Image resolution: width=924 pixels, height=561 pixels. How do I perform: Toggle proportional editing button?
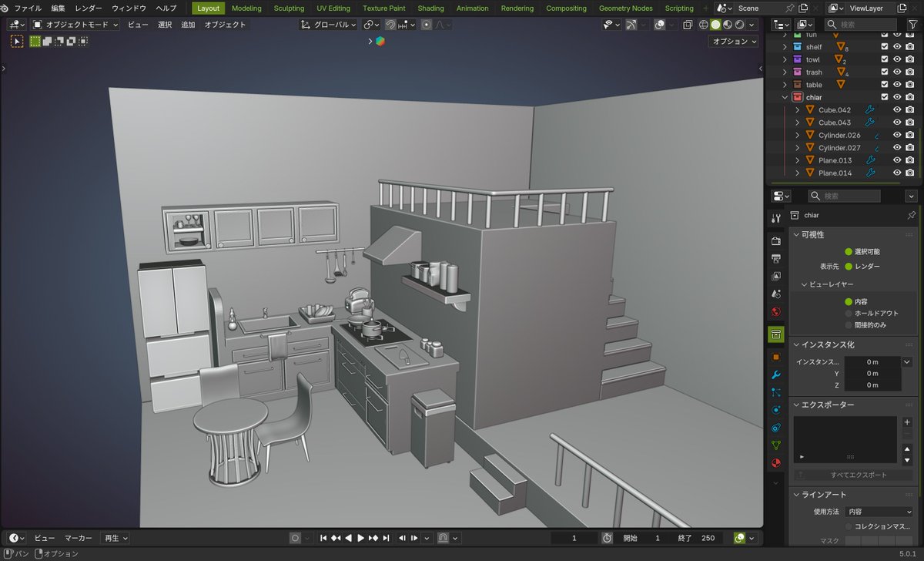click(x=427, y=25)
